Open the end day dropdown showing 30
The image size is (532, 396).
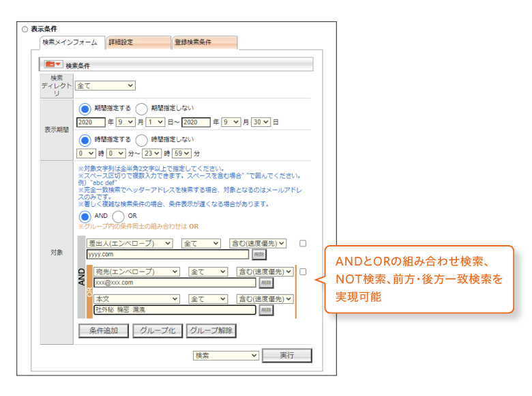pos(261,122)
